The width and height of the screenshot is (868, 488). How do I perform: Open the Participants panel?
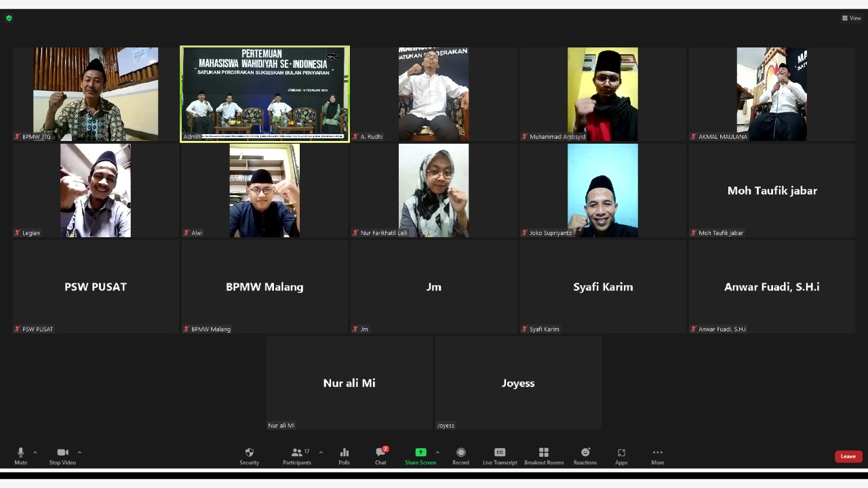point(297,455)
